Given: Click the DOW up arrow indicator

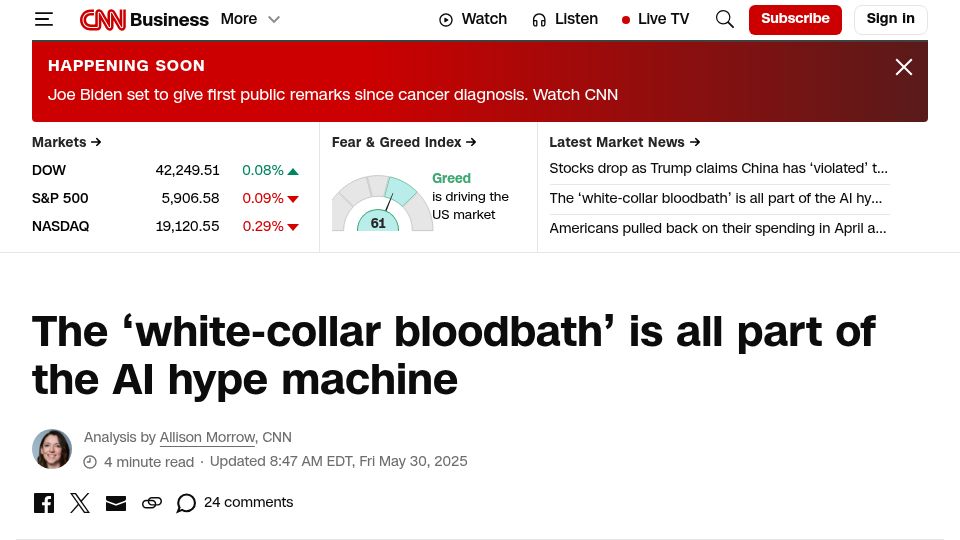Looking at the screenshot, I should pyautogui.click(x=293, y=171).
